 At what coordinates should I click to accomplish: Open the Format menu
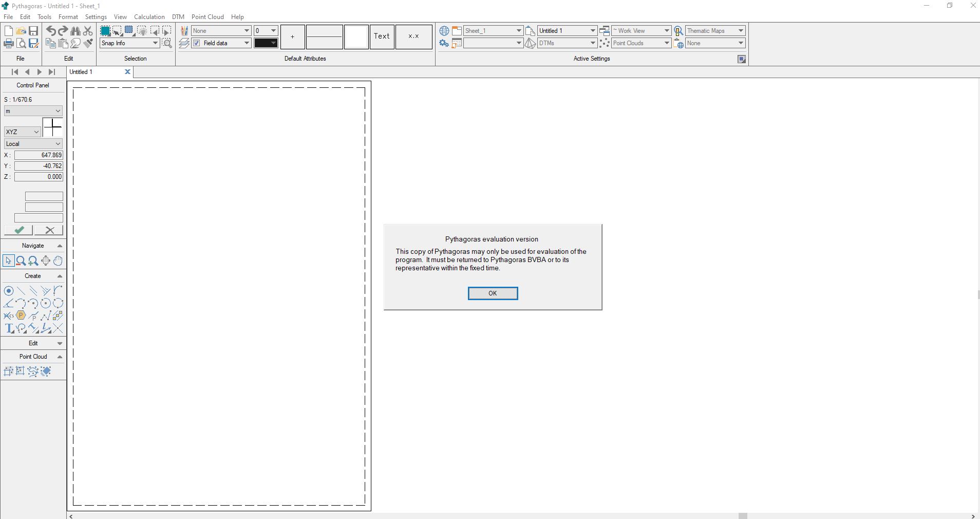click(x=68, y=17)
